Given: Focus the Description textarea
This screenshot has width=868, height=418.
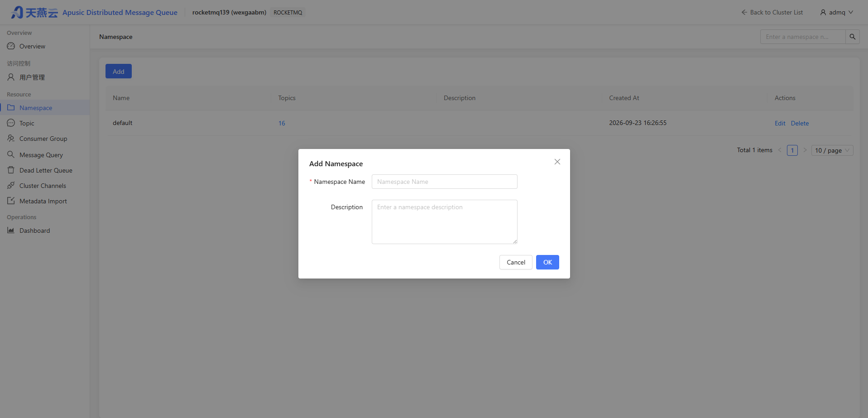Looking at the screenshot, I should click(x=445, y=222).
